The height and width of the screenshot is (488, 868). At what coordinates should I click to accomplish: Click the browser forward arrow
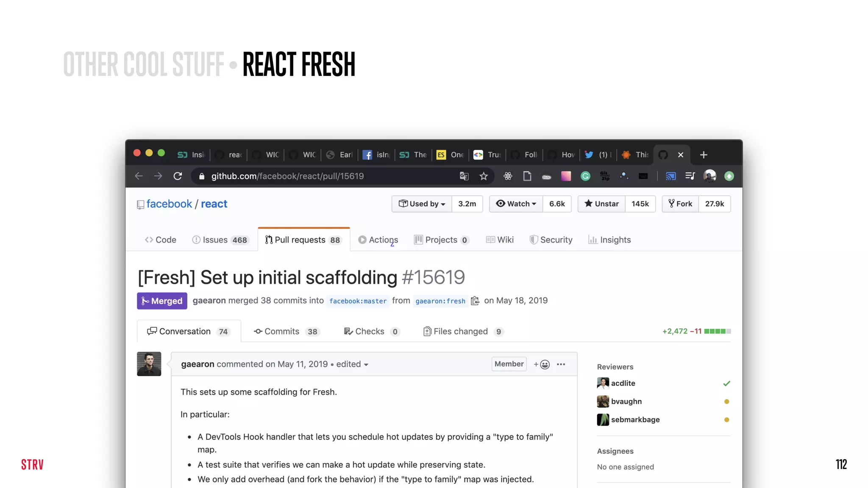click(158, 176)
